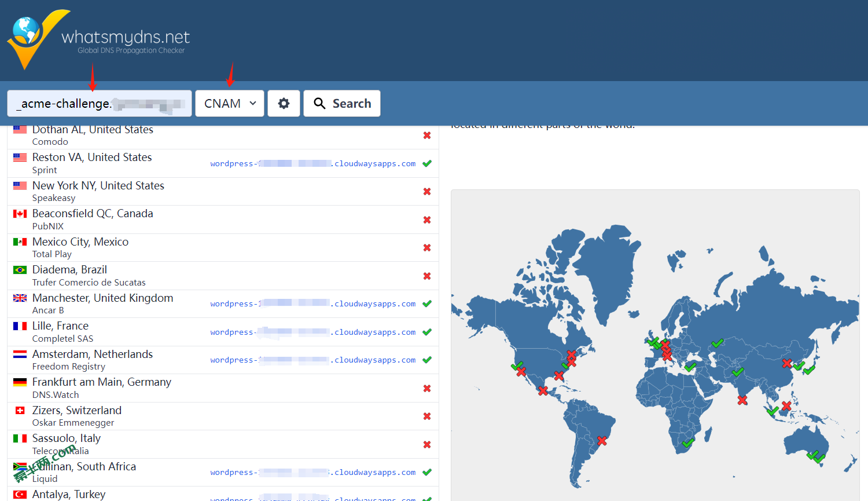Click the Manchester cloudwaysapps.com result
868x501 pixels.
point(312,303)
